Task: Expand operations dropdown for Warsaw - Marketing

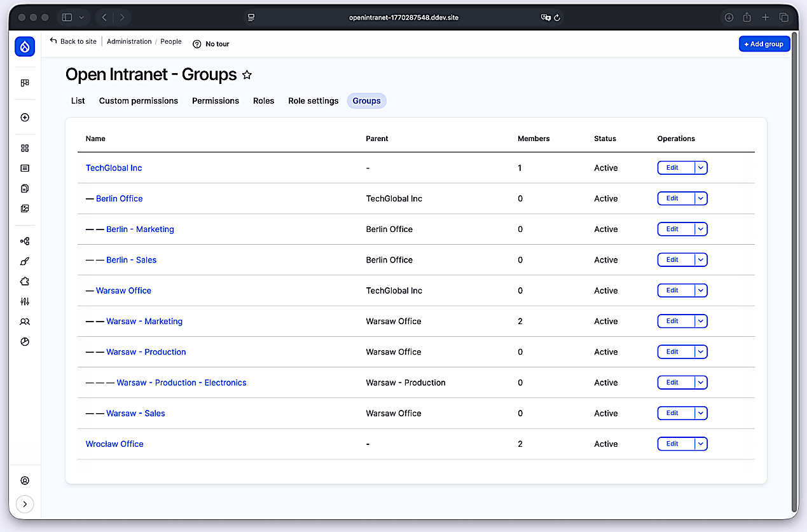Action: 701,321
